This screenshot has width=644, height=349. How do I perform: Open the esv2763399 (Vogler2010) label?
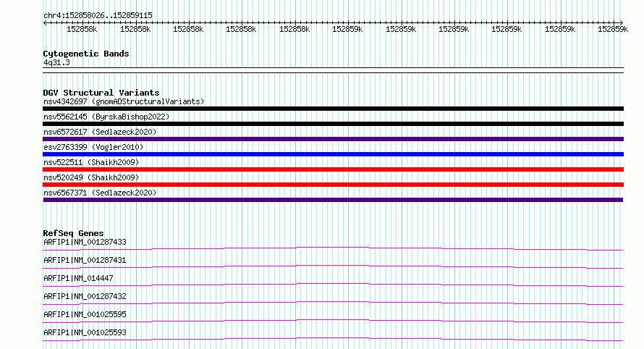[93, 147]
